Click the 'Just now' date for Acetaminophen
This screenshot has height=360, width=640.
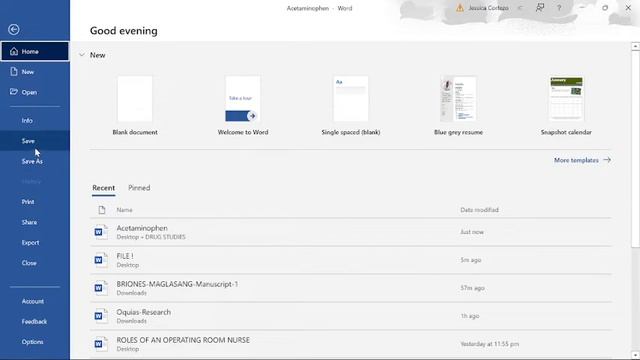(472, 232)
